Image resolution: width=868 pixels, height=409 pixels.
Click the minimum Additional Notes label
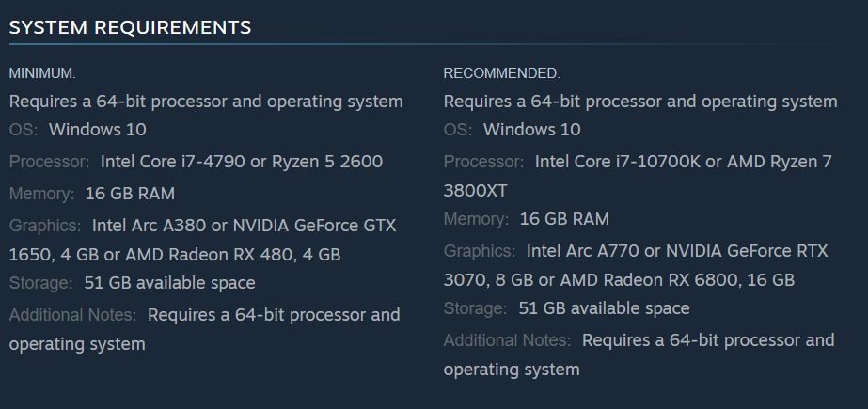(72, 315)
